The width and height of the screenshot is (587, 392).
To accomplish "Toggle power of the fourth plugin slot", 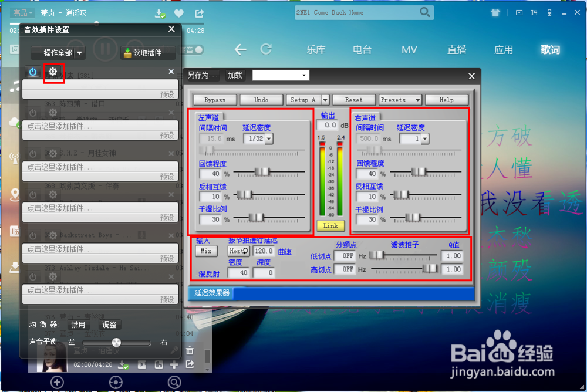I will 33,194.
